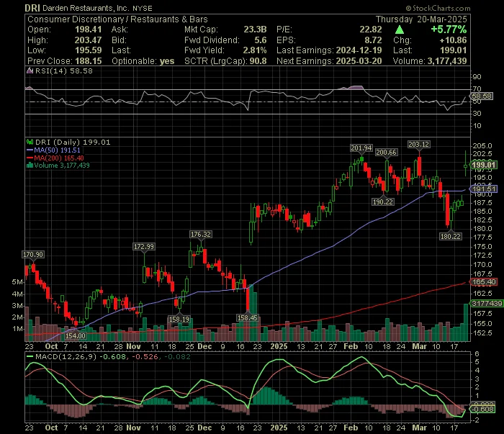Click the MA(200) 165.40 legend entry
This screenshot has width=504, height=434.
click(x=55, y=158)
